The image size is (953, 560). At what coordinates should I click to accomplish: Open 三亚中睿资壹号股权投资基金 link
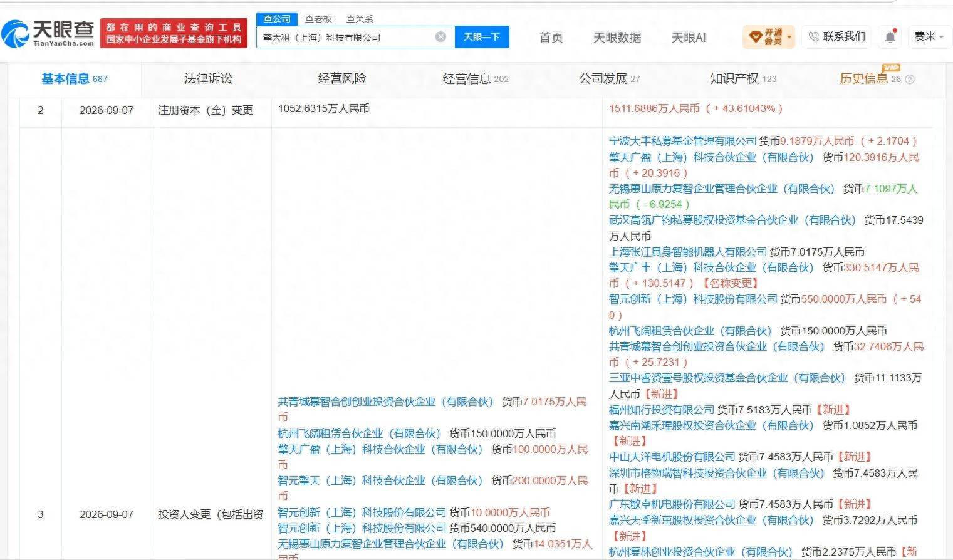click(x=727, y=378)
